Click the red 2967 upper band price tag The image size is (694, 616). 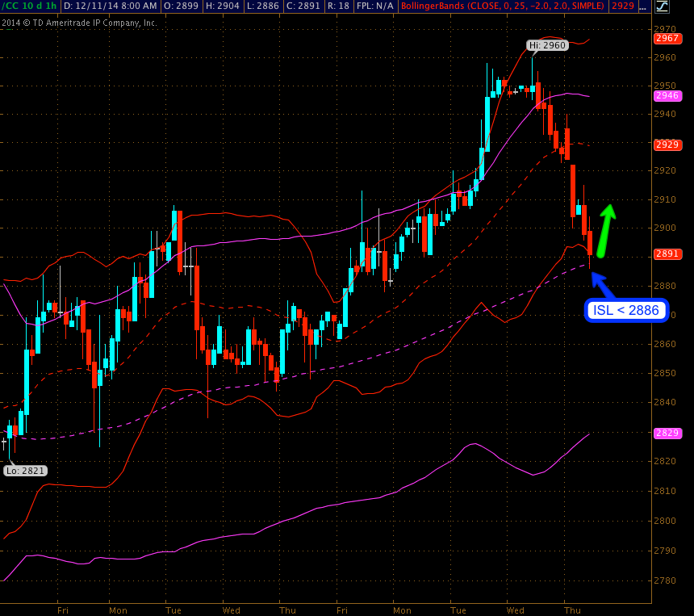(x=667, y=38)
